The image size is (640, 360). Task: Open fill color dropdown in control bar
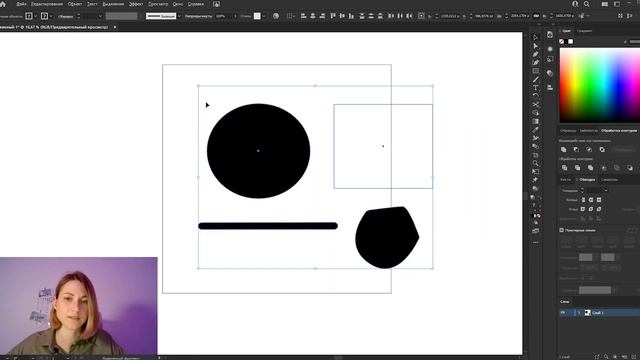[x=36, y=16]
